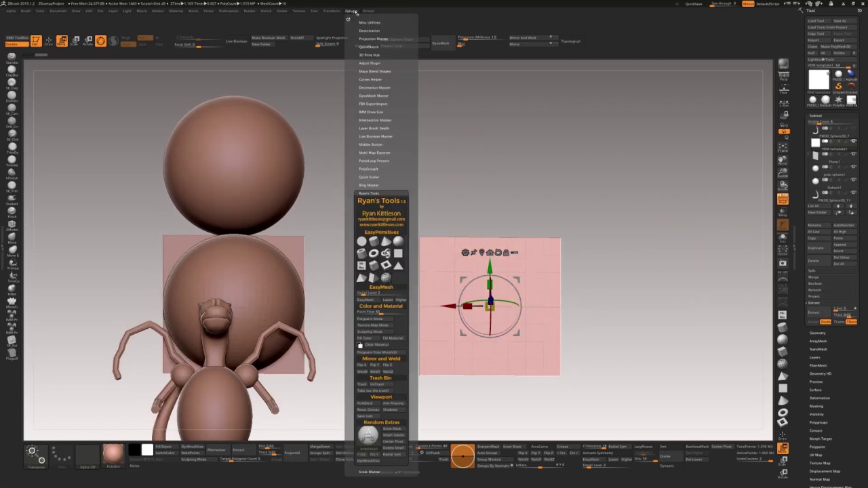The height and width of the screenshot is (488, 868).
Task: Open the Gizmo customize gear icon
Action: [x=465, y=253]
